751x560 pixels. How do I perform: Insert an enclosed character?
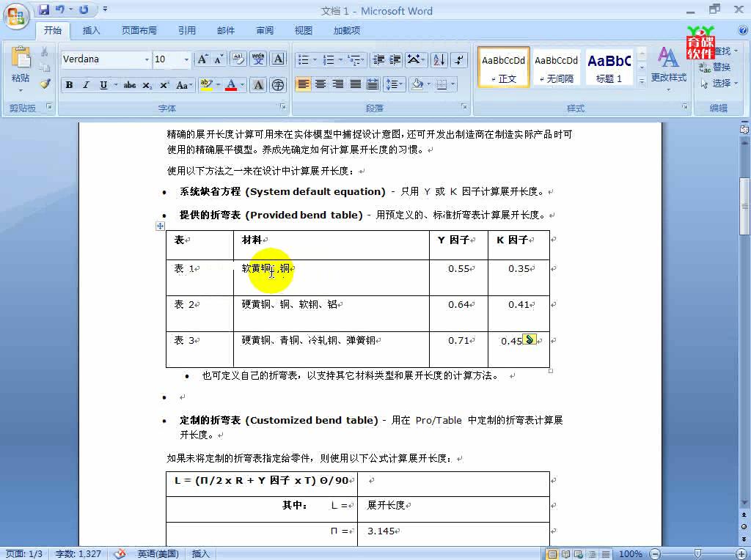(278, 85)
